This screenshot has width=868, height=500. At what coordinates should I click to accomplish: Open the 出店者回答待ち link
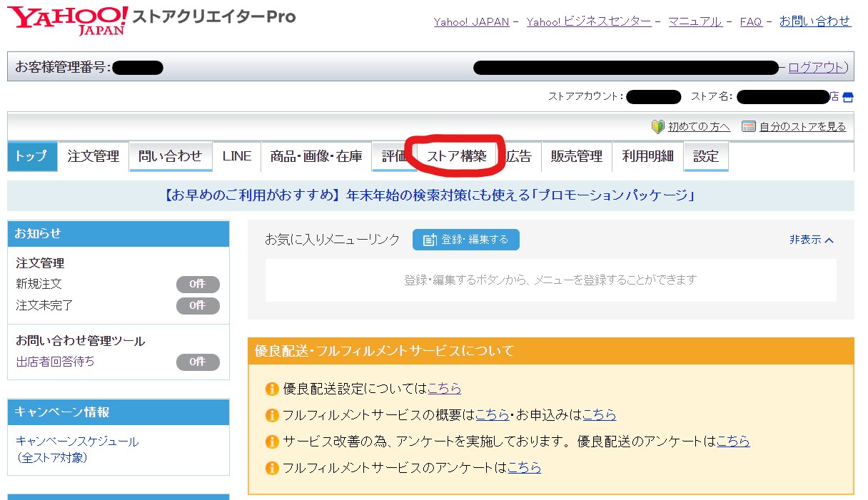tap(55, 362)
